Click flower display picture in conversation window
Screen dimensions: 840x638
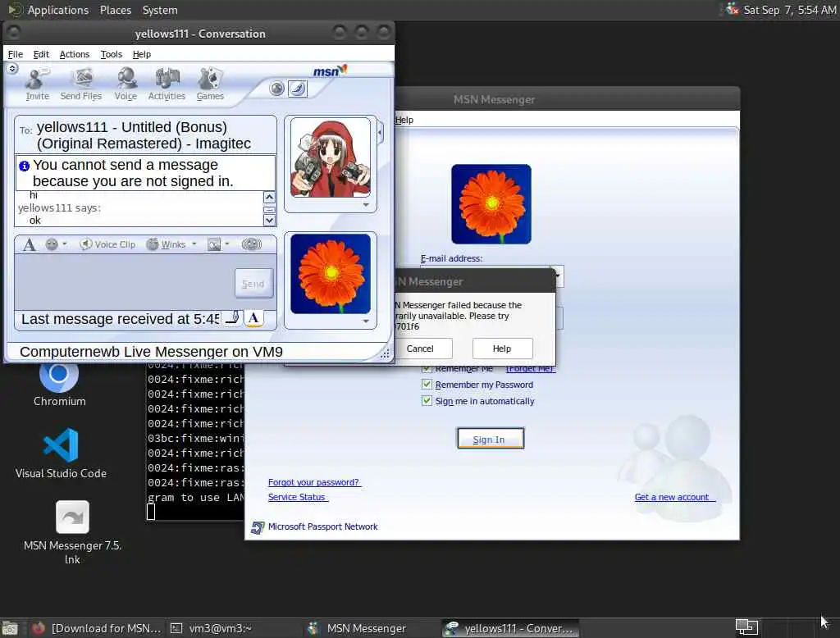click(331, 274)
